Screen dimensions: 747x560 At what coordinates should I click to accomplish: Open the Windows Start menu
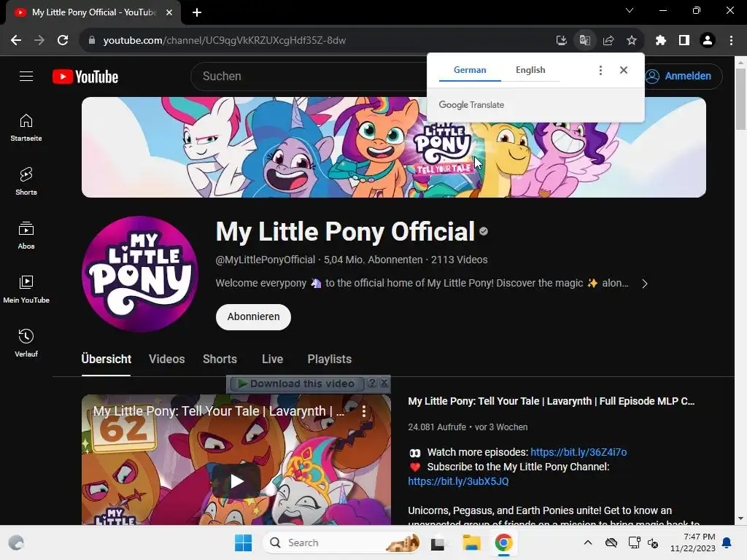243,542
